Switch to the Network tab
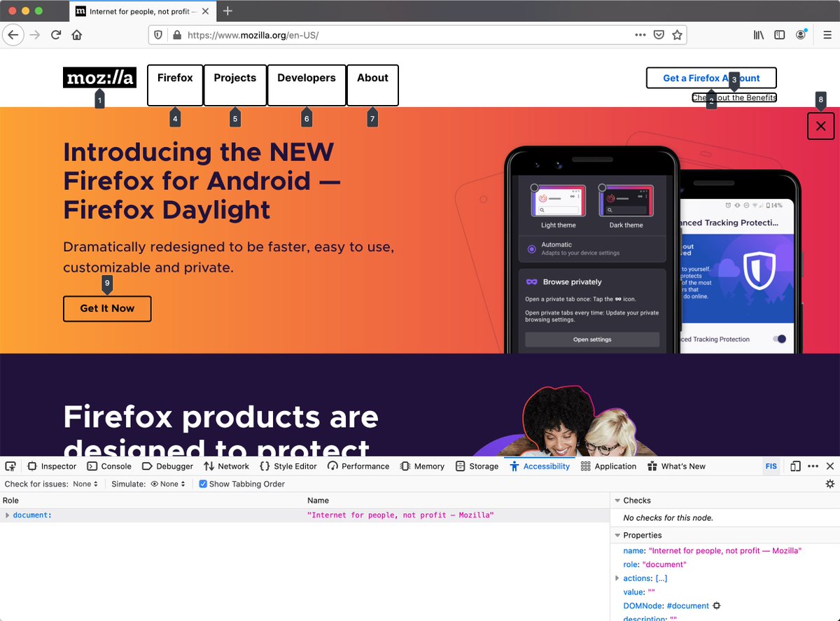Screen dimensions: 840x621 pos(226,466)
